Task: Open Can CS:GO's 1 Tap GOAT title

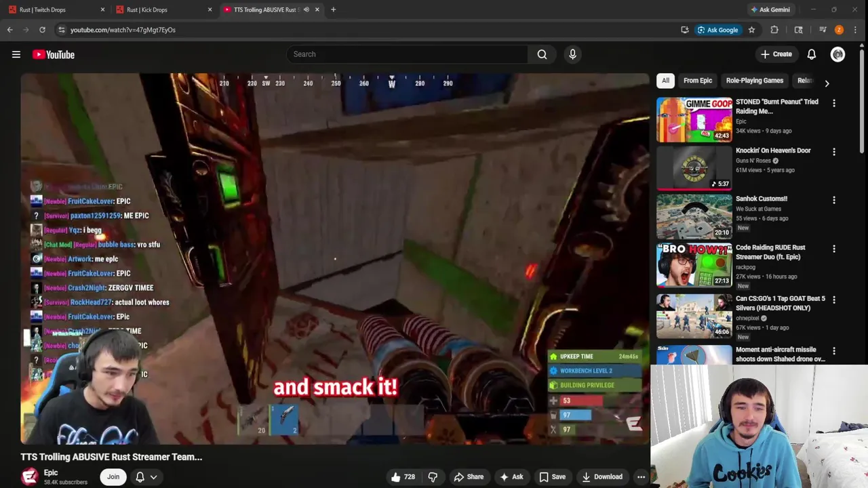Action: (x=781, y=303)
